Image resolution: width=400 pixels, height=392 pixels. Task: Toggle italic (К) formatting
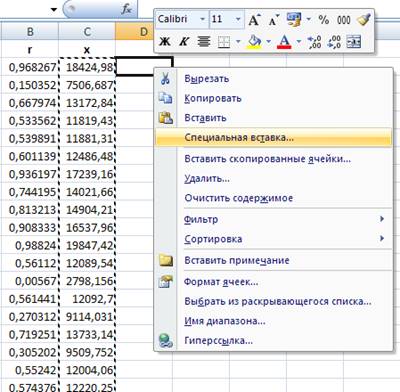pyautogui.click(x=184, y=42)
